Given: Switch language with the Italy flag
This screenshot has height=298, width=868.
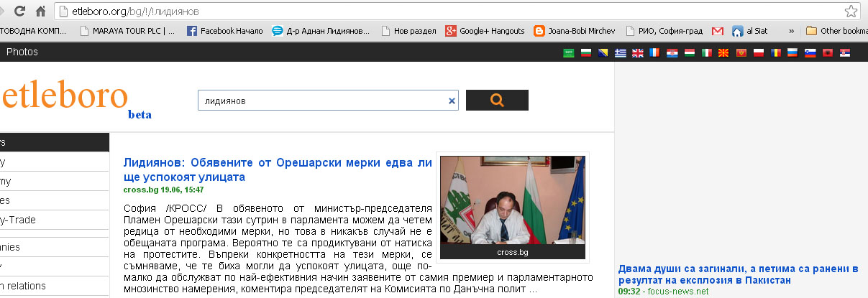Looking at the screenshot, I should point(707,53).
